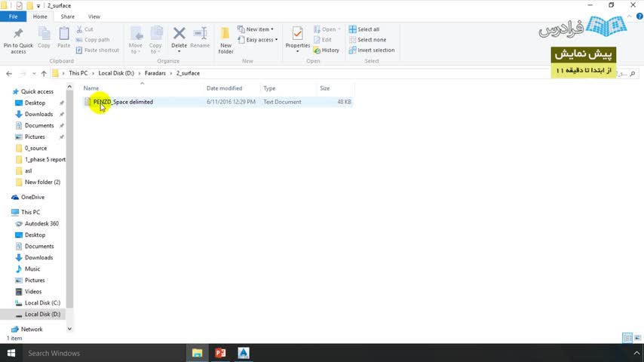Click the navigation pane scrollbar thumb
This screenshot has width=644, height=362.
tap(69, 199)
